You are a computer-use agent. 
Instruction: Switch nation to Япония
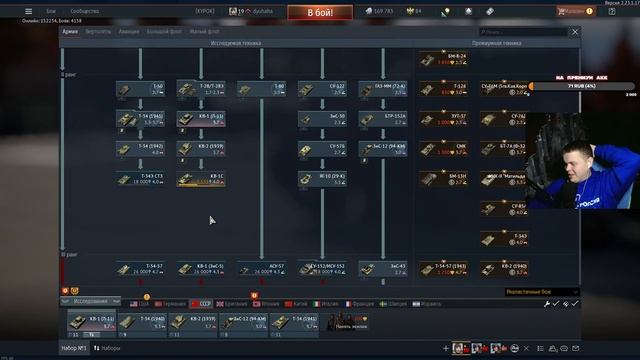266,304
